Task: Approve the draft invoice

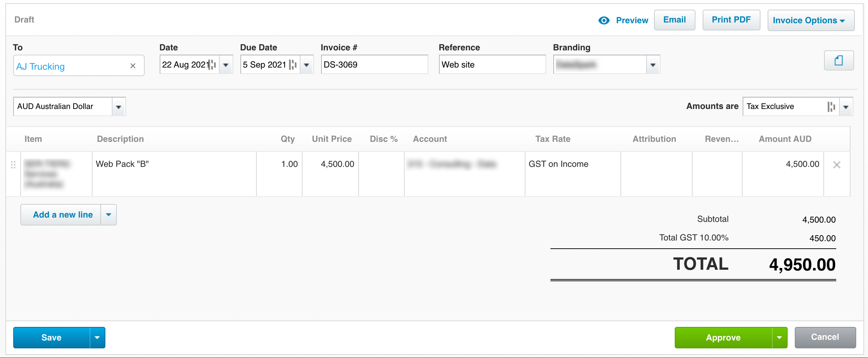Action: pos(723,338)
